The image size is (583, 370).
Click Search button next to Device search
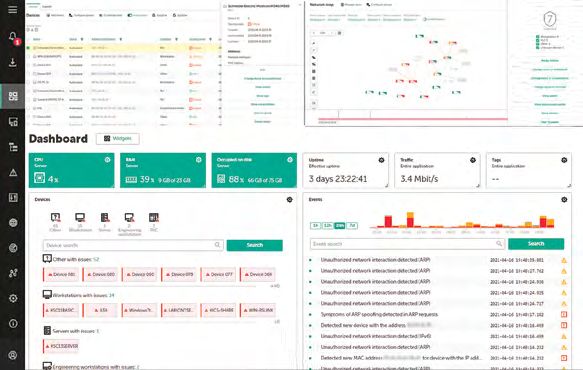(255, 245)
